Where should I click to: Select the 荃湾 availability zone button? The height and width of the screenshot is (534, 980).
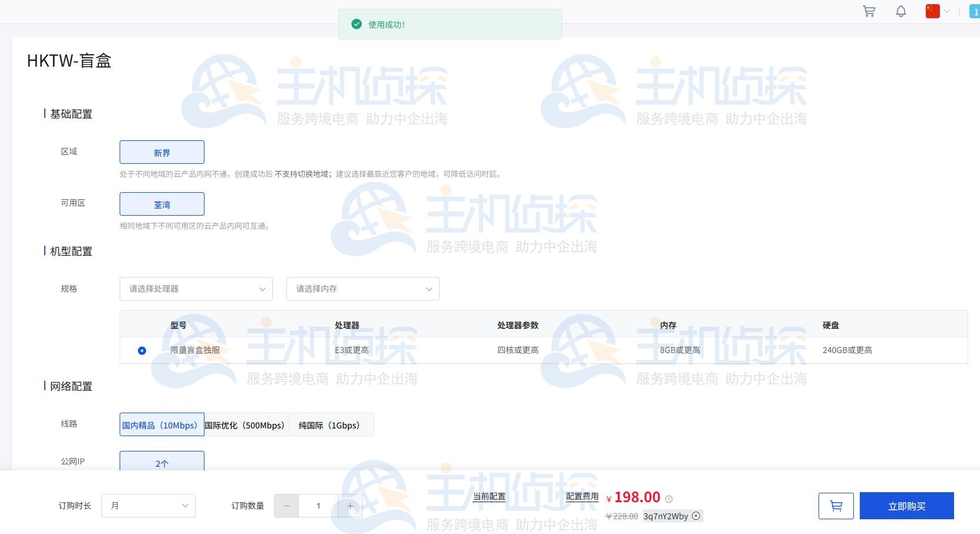pos(161,204)
